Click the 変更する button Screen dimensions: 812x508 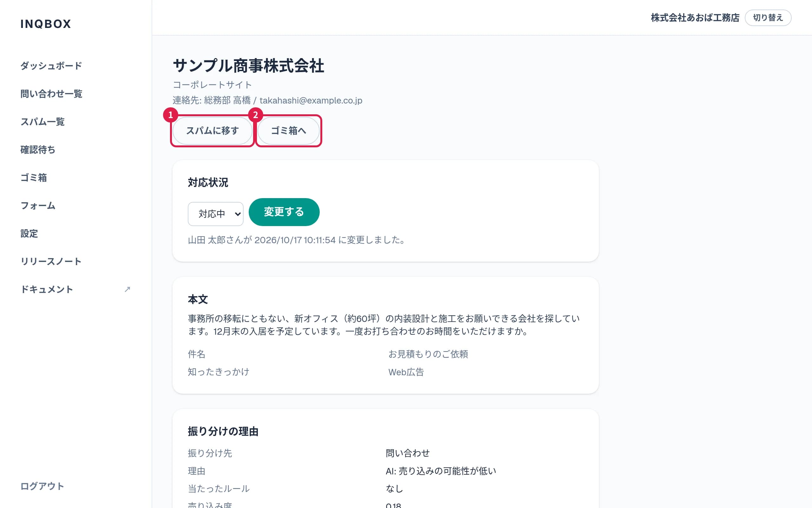click(x=284, y=212)
